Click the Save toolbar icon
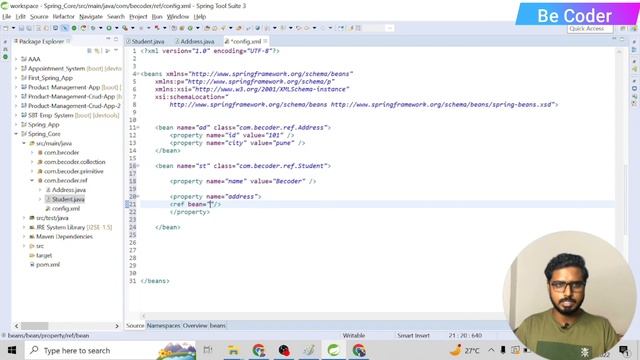640x360 pixels. (x=21, y=28)
